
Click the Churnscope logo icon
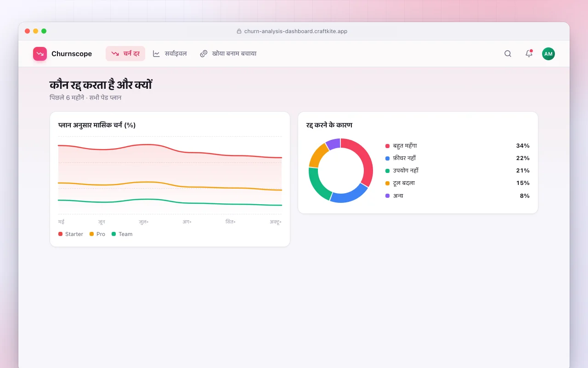click(40, 54)
